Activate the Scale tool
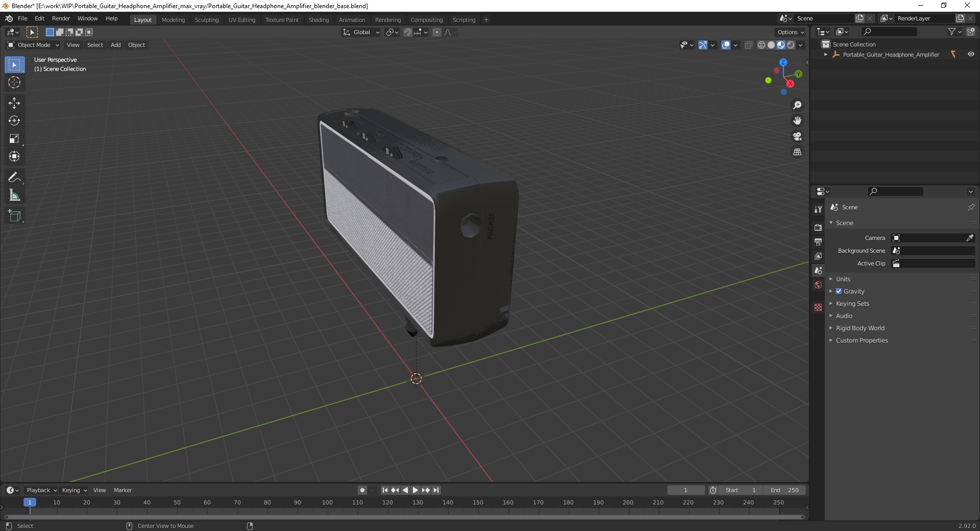Viewport: 980px width, 531px height. (14, 139)
